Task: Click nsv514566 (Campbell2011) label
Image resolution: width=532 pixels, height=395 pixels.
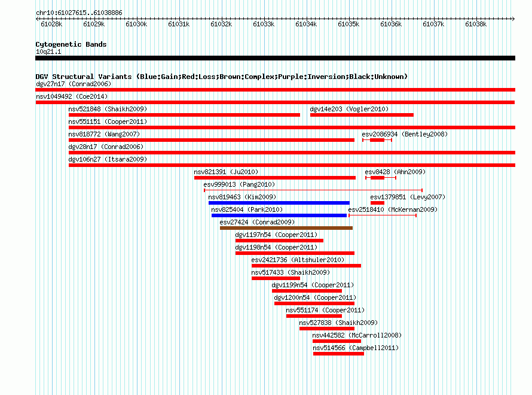Action: click(x=356, y=348)
